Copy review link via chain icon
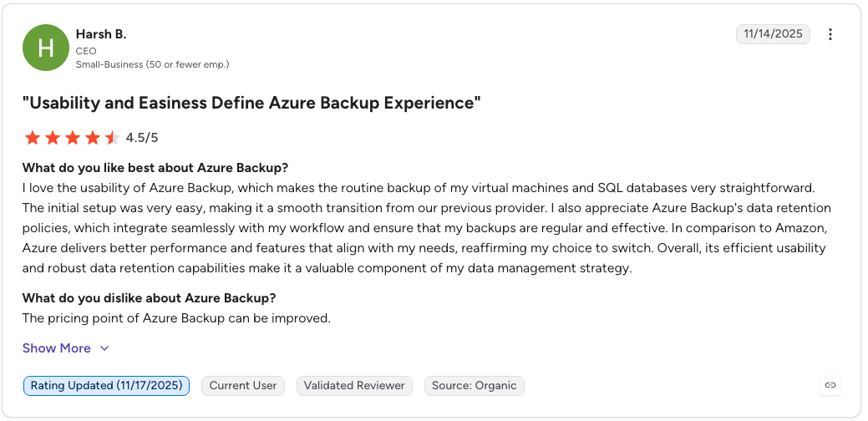Viewport: 868px width, 421px height. tap(830, 385)
